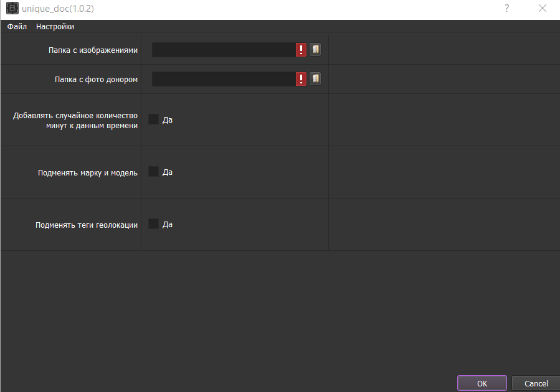Close the unique_doc dialog window
560x392 pixels.
[x=543, y=8]
